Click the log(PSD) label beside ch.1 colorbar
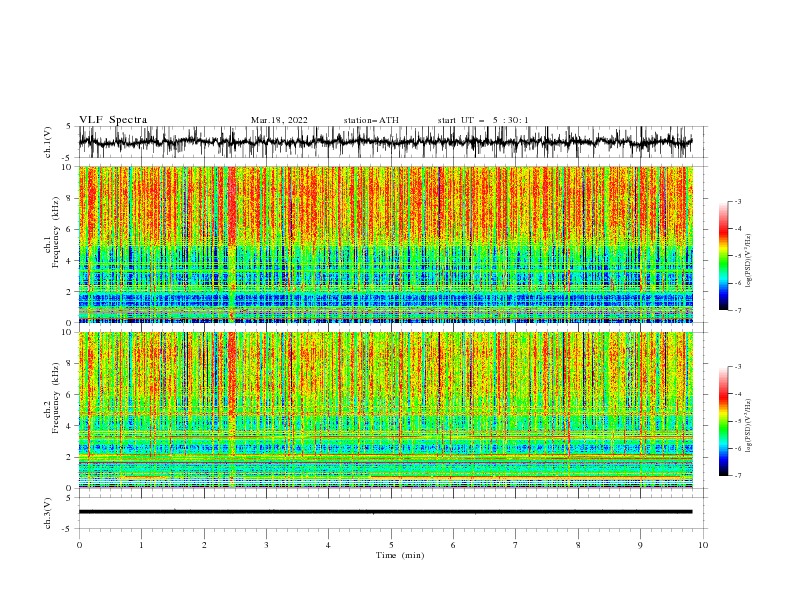This screenshot has height=612, width=792. click(748, 261)
